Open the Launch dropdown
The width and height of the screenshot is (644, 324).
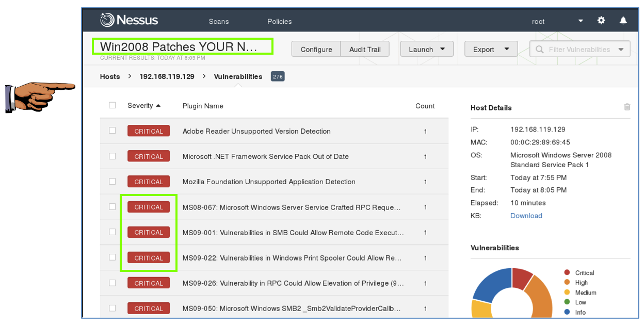(x=427, y=49)
